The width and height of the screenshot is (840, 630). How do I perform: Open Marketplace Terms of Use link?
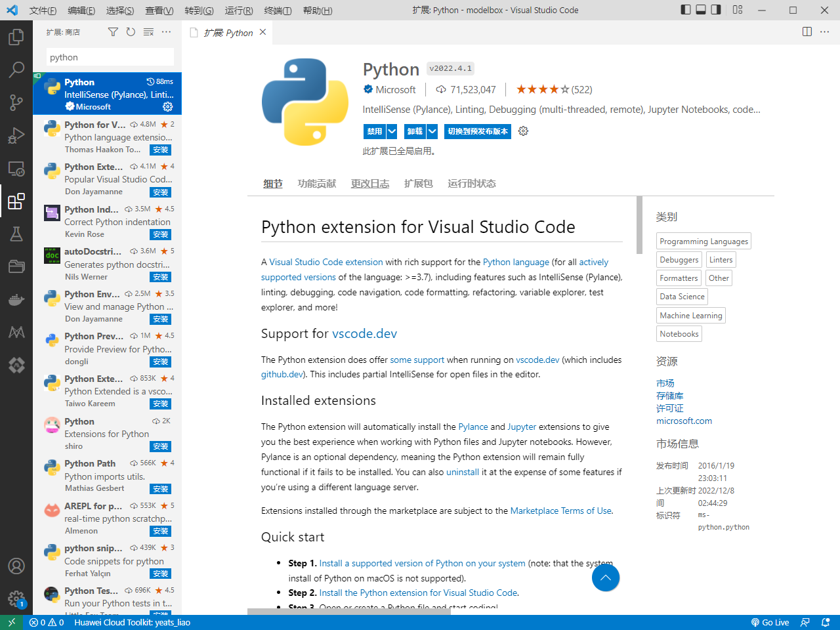click(x=561, y=511)
